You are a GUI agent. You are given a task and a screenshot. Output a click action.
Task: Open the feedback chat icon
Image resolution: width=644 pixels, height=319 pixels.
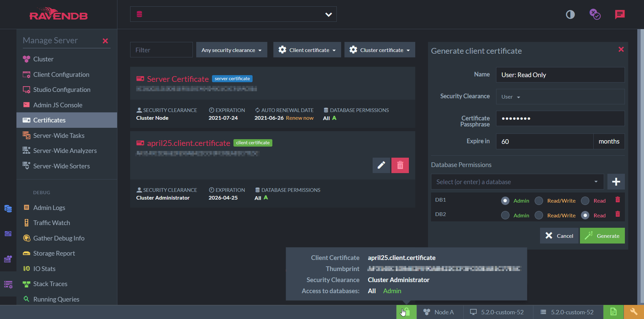click(620, 14)
